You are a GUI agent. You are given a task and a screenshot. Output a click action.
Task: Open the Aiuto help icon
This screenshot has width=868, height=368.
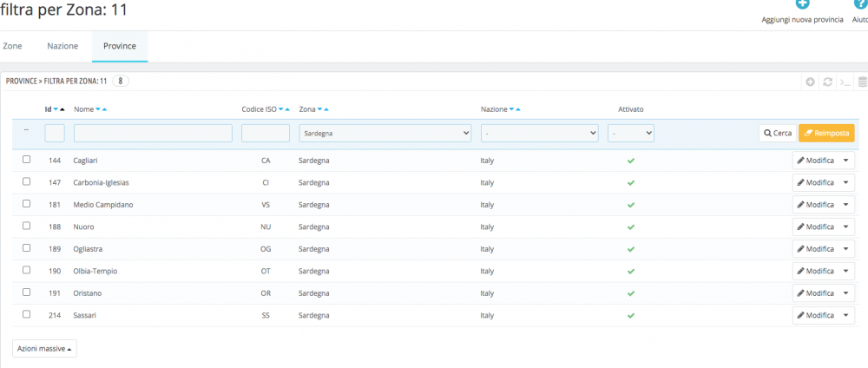click(x=863, y=3)
